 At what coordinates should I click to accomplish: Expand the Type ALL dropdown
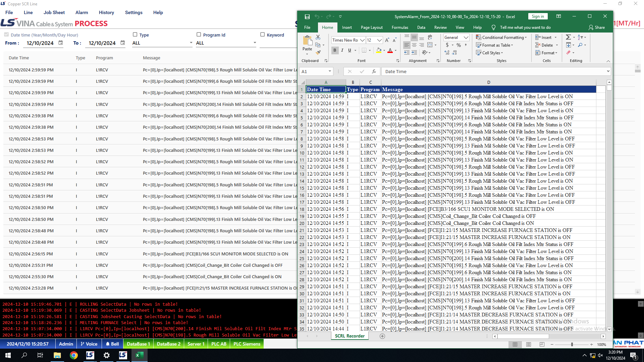191,43
